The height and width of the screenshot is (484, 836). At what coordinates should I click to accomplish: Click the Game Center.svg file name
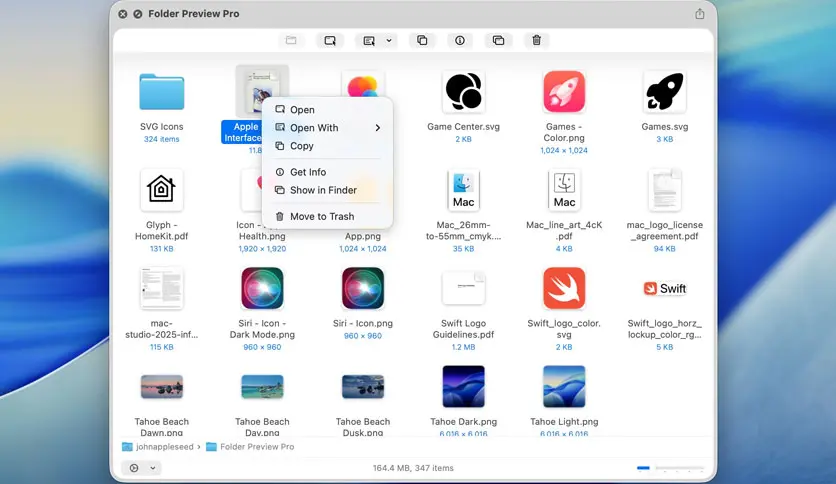463,127
